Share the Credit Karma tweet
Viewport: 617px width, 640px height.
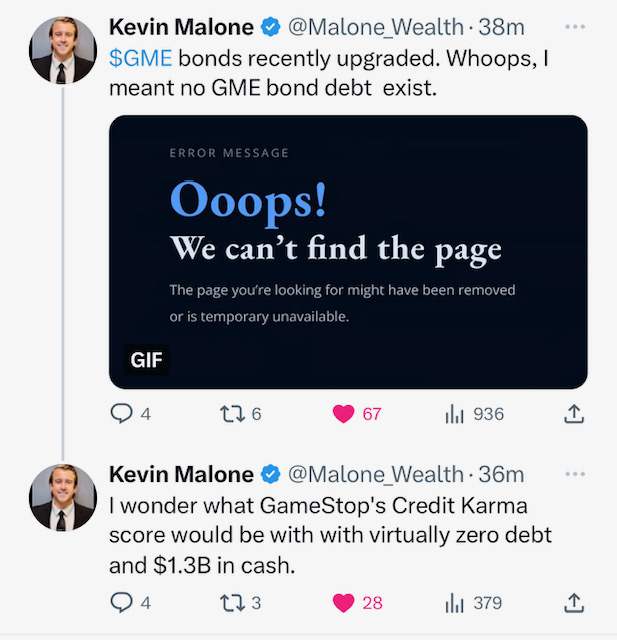tap(574, 602)
